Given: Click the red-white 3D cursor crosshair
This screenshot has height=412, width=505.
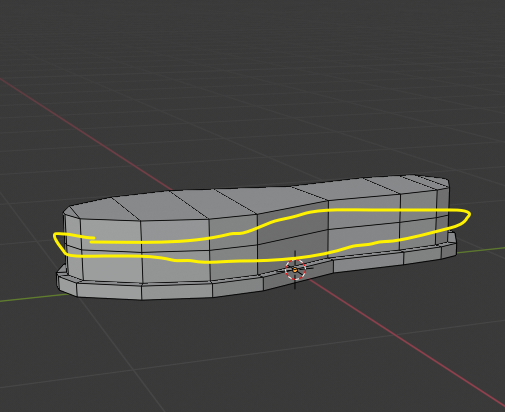Looking at the screenshot, I should click(x=295, y=270).
